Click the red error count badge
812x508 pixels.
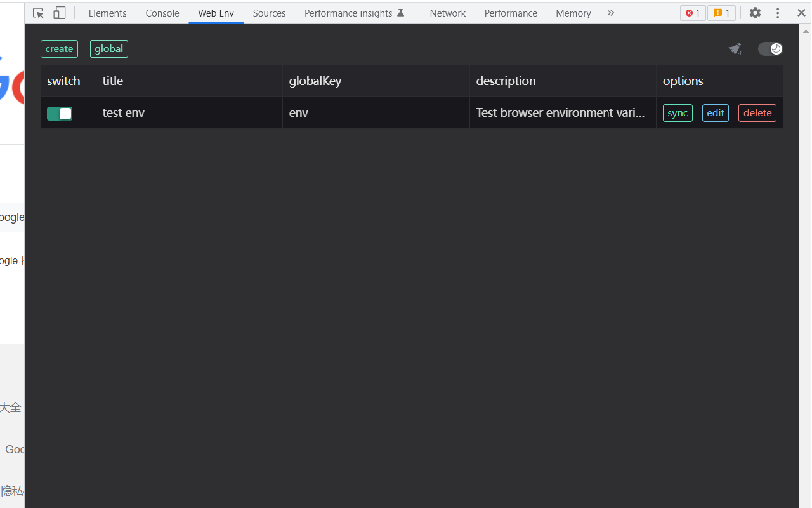tap(693, 13)
